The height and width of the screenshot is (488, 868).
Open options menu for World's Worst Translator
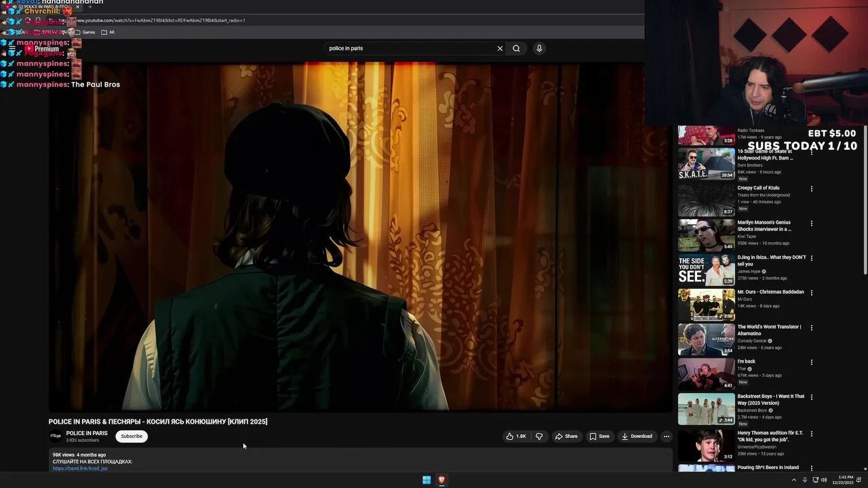click(x=812, y=327)
